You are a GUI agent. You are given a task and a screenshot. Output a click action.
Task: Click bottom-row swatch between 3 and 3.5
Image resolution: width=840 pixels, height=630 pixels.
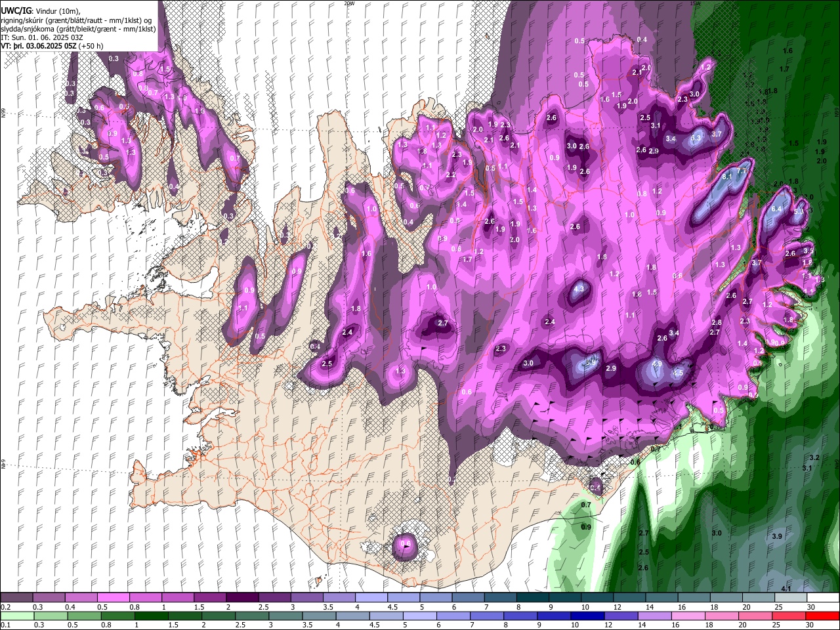coord(285,616)
